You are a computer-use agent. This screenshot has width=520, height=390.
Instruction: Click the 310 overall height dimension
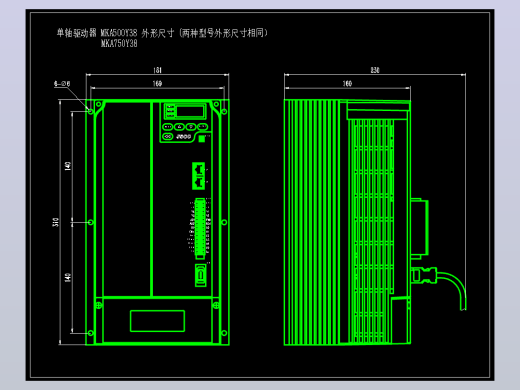pyautogui.click(x=55, y=222)
